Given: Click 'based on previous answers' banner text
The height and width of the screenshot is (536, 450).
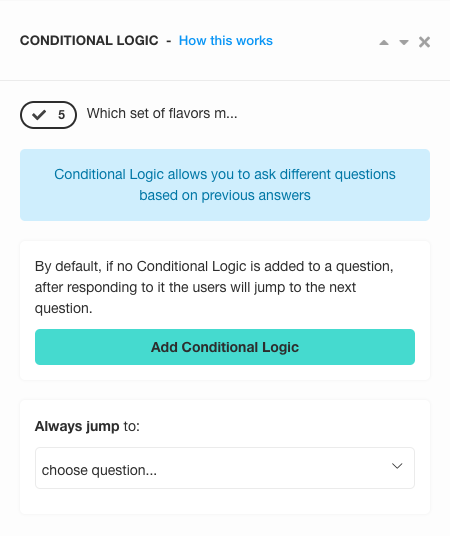Looking at the screenshot, I should (x=225, y=196).
